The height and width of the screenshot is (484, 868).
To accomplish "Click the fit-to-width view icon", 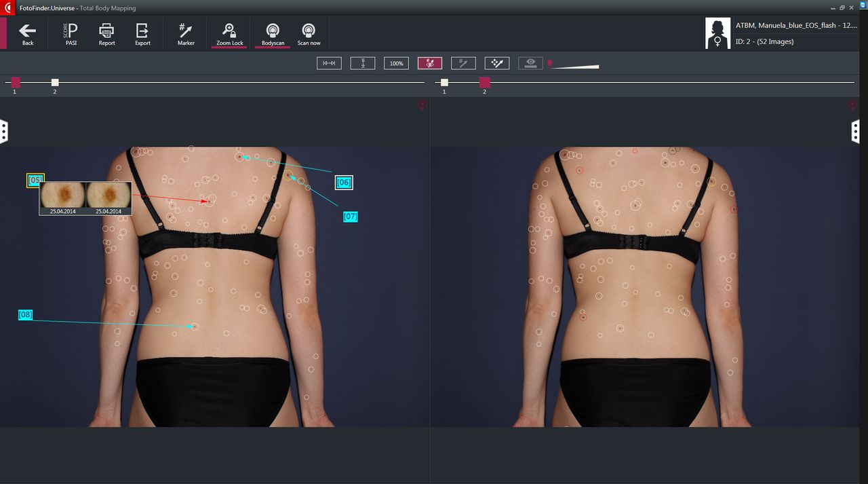I will [329, 63].
